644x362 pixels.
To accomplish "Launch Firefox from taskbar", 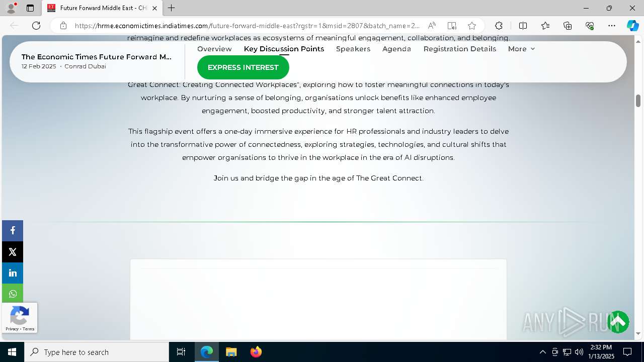I will [x=256, y=352].
